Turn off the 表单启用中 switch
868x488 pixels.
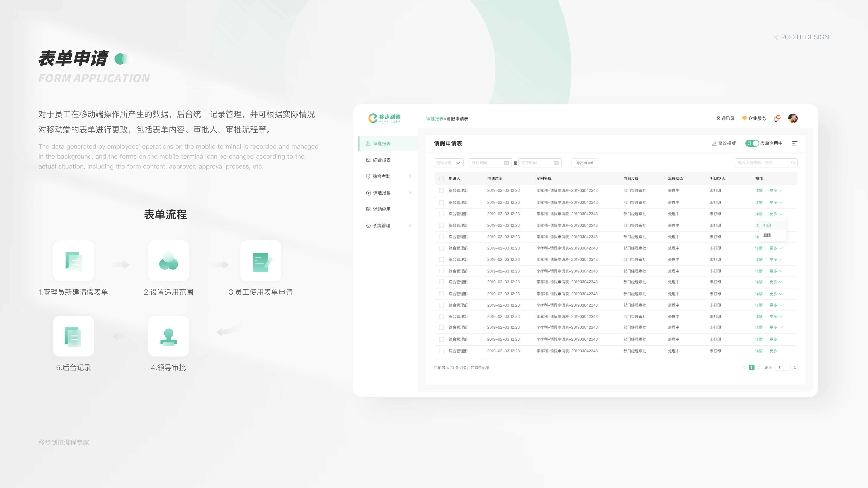coord(752,143)
